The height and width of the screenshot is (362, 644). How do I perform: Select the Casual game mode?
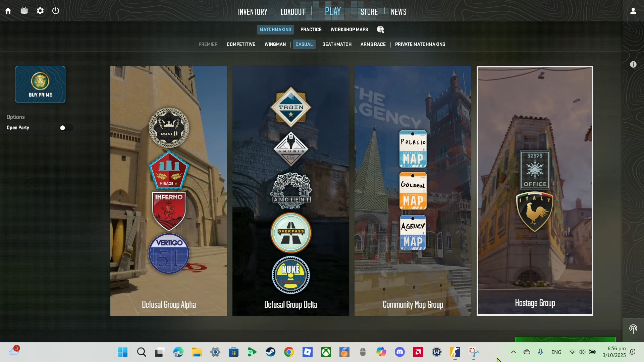pos(304,44)
